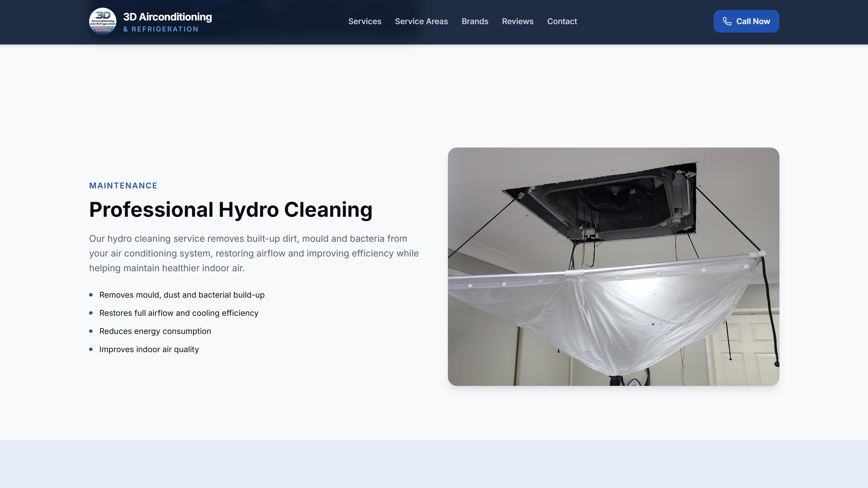Viewport: 868px width, 488px height.
Task: Click the hydro cleaning description paragraph
Action: [254, 253]
